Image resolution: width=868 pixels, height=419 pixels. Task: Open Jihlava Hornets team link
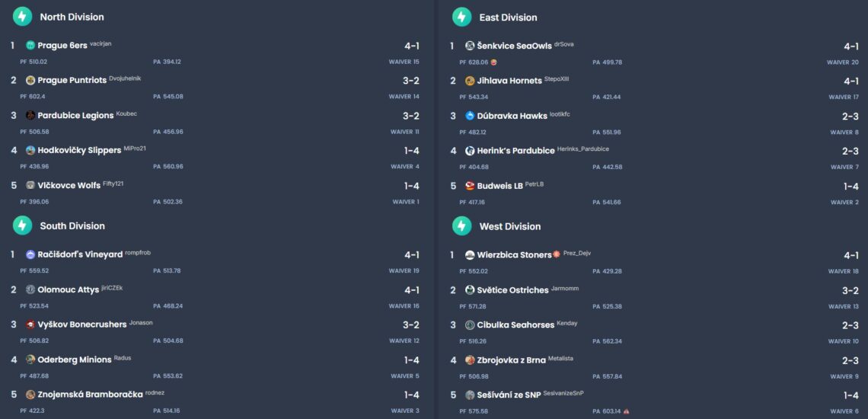509,81
